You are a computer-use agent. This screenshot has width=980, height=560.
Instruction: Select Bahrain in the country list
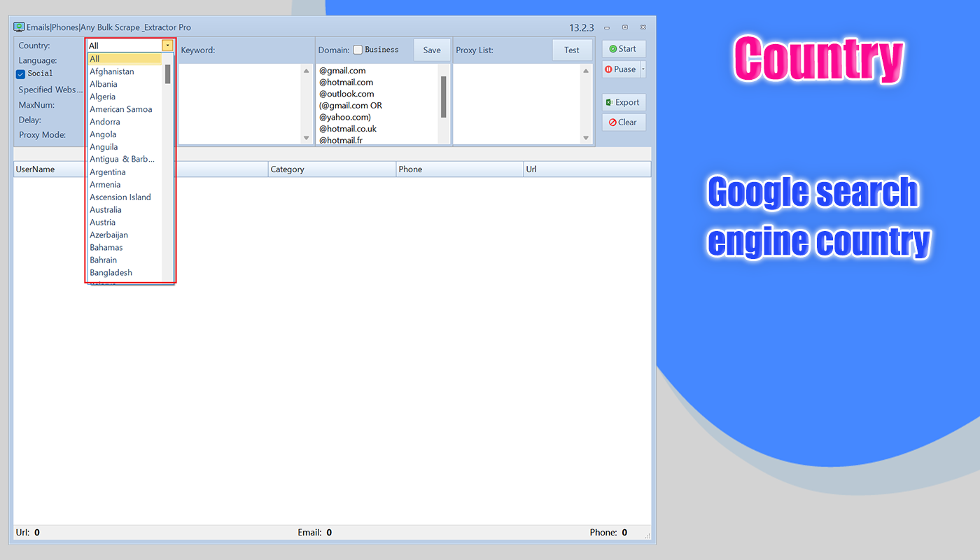125,260
